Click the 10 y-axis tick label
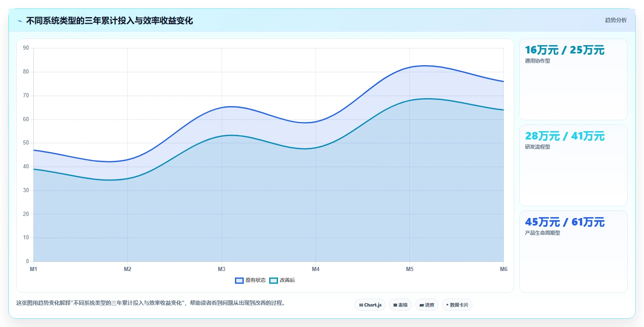This screenshot has width=644, height=327. pyautogui.click(x=26, y=238)
